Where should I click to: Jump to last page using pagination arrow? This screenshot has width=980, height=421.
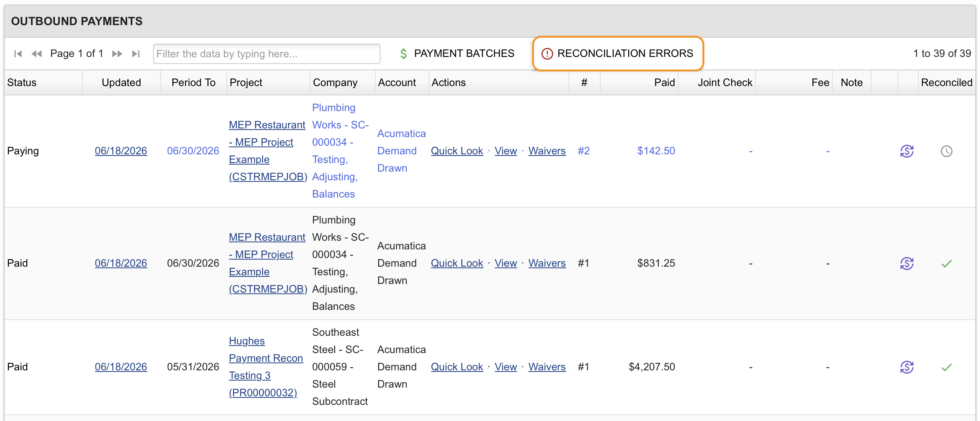coord(136,54)
